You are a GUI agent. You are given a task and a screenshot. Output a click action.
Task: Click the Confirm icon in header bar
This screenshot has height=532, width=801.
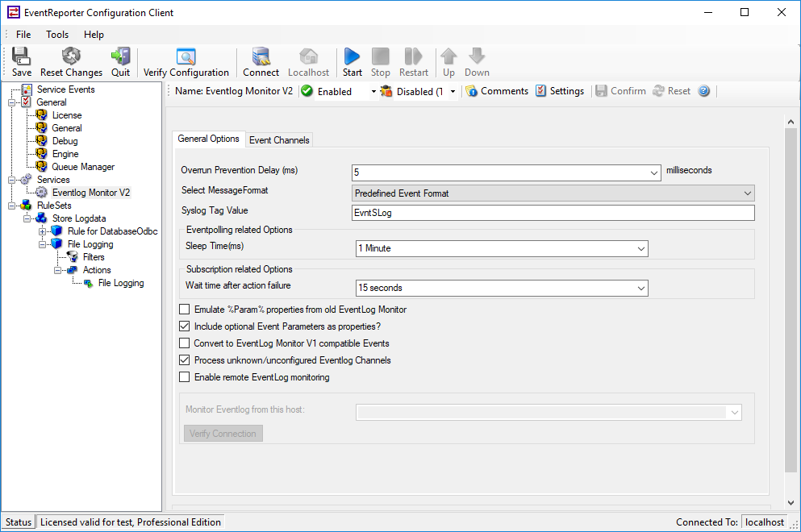pos(620,91)
